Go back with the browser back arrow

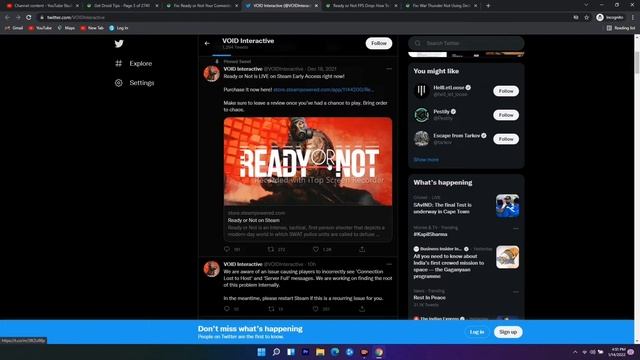point(7,18)
